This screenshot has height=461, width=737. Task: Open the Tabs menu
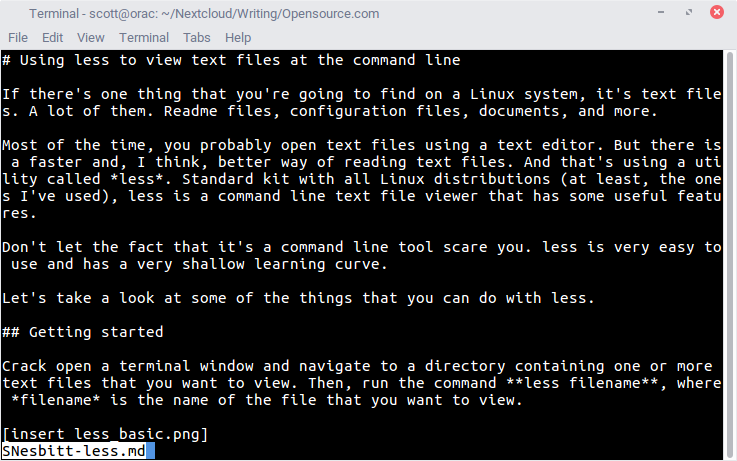click(197, 37)
